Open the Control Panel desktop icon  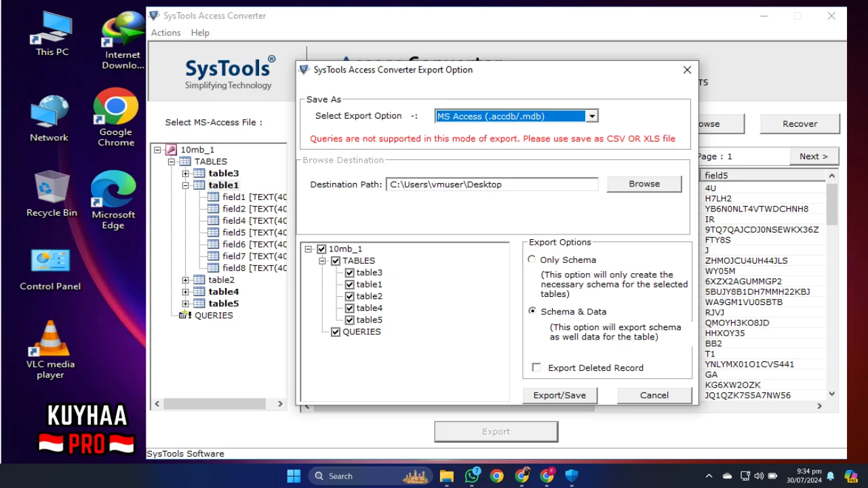50,269
